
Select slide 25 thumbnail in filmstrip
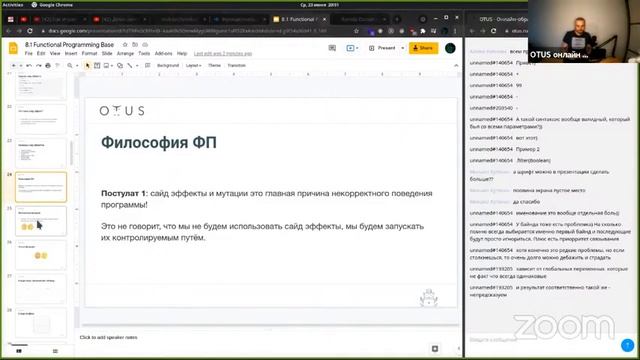click(41, 221)
